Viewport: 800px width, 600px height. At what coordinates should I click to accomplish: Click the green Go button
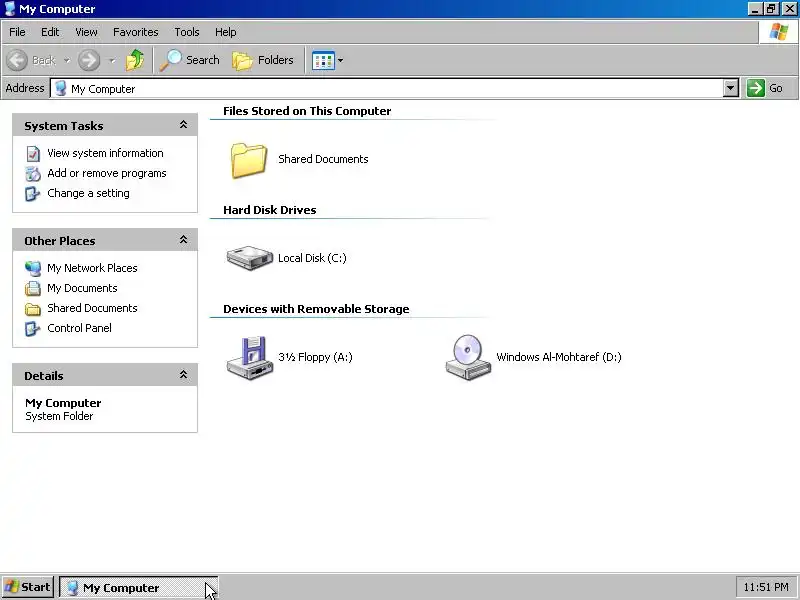tap(765, 88)
